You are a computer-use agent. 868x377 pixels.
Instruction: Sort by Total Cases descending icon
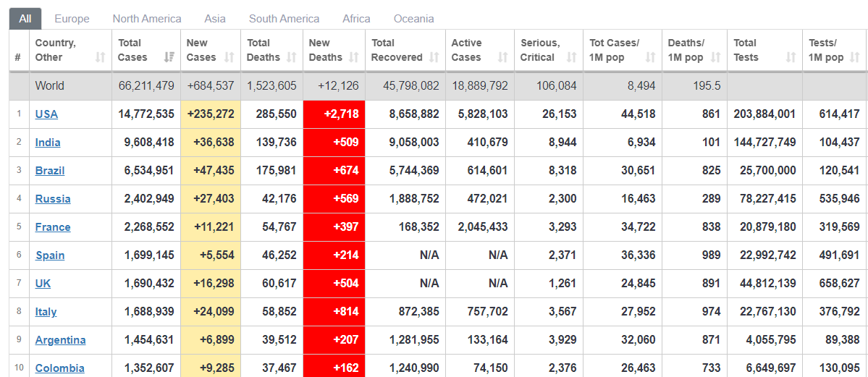(169, 57)
